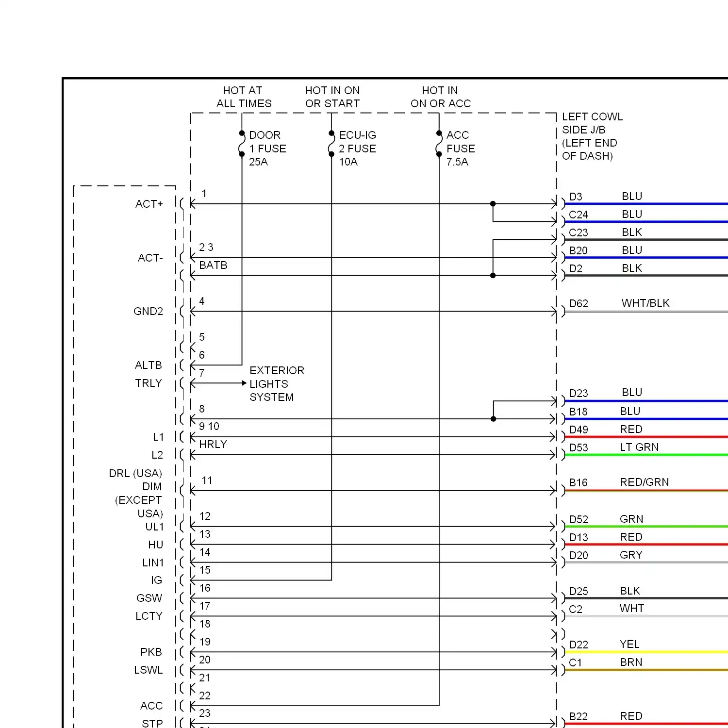This screenshot has width=728, height=728.
Task: Click the B22 connector pin label
Action: click(x=578, y=716)
